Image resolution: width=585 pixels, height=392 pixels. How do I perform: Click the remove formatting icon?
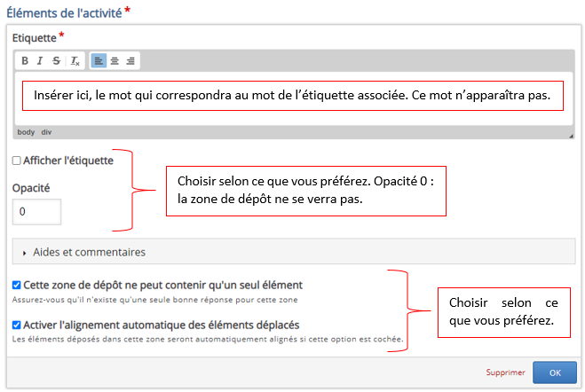click(x=75, y=61)
